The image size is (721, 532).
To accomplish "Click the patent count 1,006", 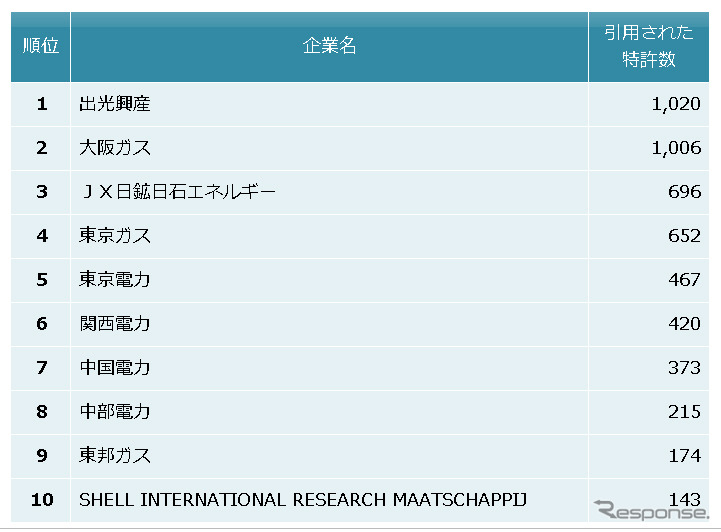I will pos(676,148).
